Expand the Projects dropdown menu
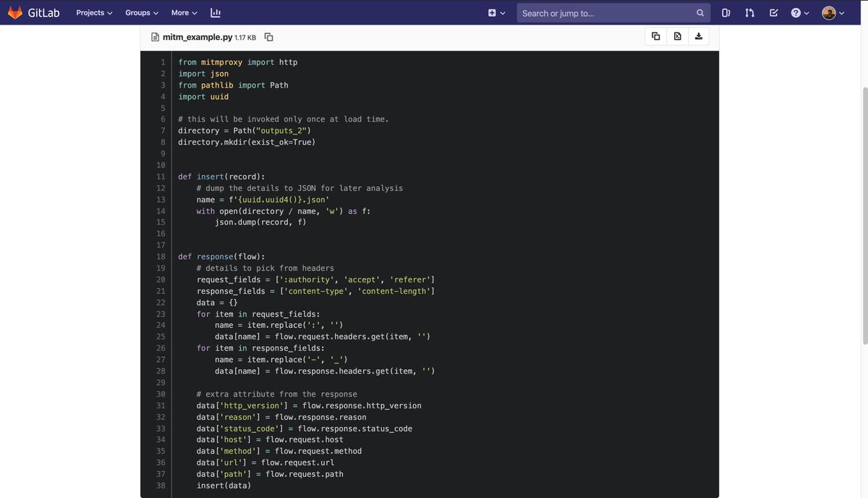 (x=94, y=12)
